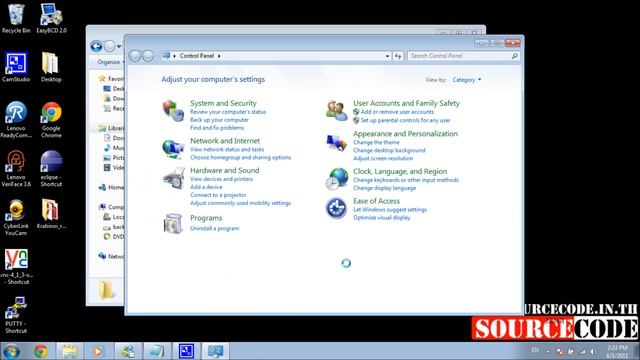Click View network status and tasks

(x=227, y=149)
